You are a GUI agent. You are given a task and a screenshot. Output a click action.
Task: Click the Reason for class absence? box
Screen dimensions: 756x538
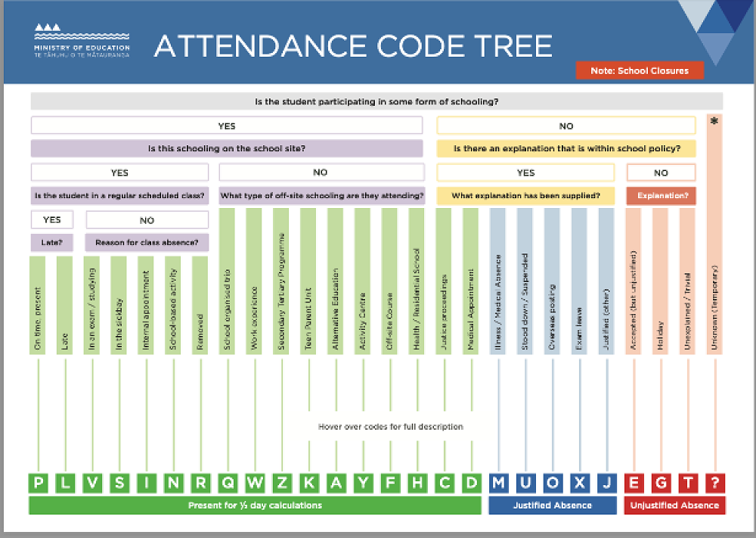point(147,243)
